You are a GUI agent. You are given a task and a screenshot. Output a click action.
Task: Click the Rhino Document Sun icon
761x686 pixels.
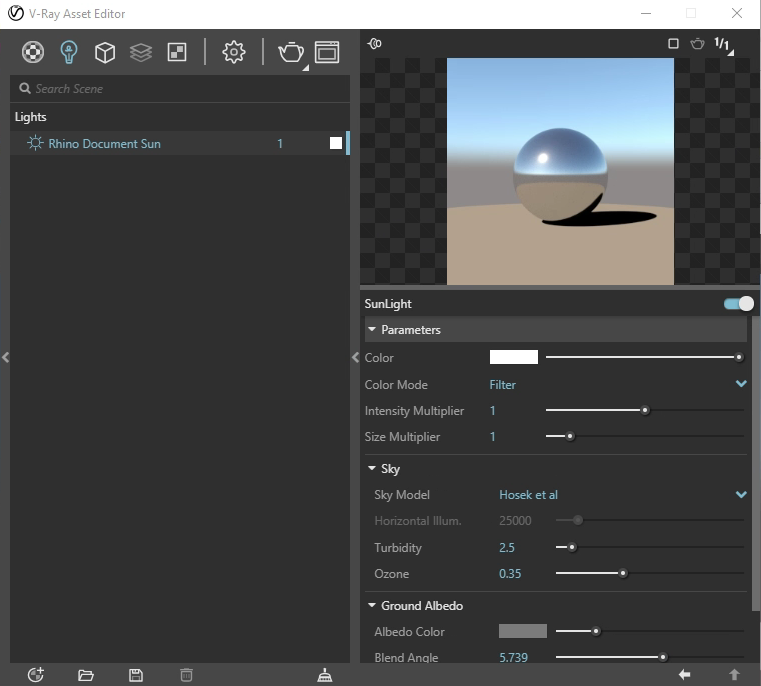coord(35,143)
